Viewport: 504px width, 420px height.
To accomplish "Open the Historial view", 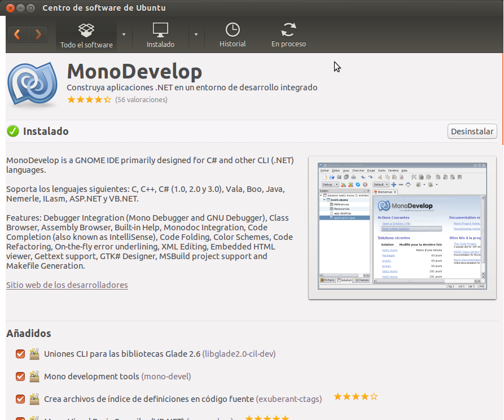I will (x=233, y=36).
